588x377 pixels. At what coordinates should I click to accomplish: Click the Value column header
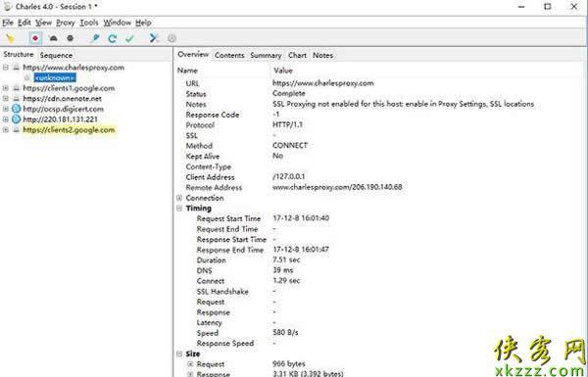coord(283,71)
